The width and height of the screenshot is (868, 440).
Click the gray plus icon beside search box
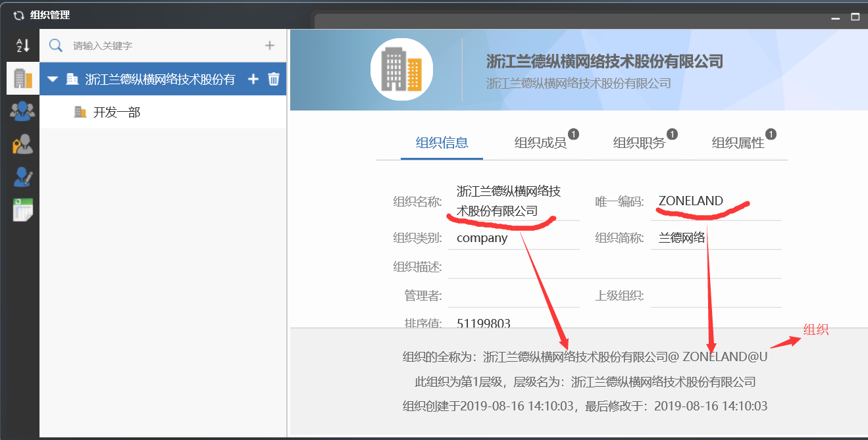[x=269, y=45]
